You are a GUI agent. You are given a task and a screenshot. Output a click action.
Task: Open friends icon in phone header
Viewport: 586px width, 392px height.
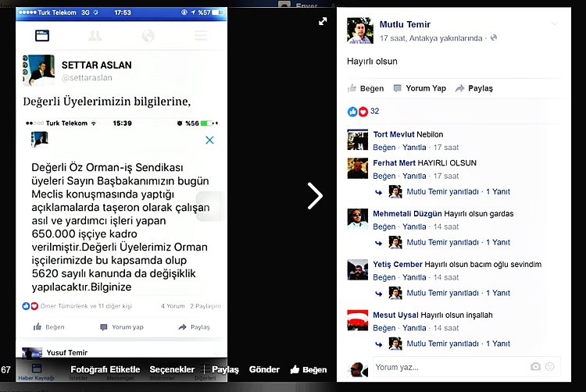coord(95,36)
